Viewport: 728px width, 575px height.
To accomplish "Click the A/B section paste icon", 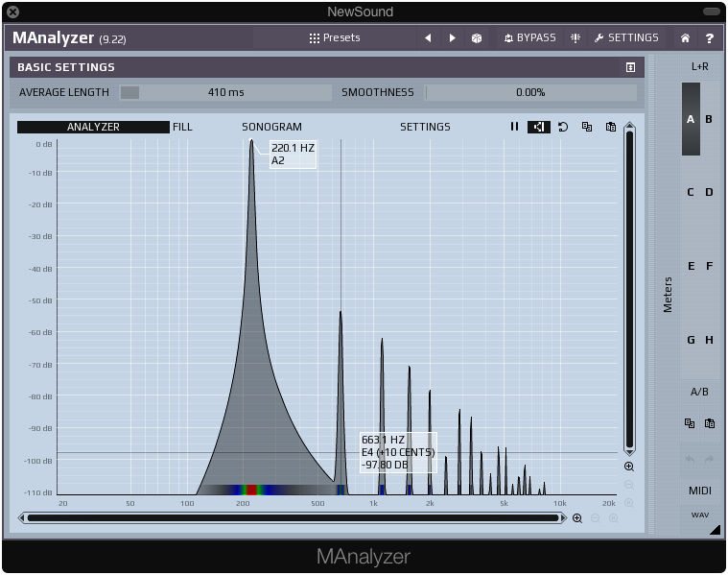I will (x=710, y=423).
